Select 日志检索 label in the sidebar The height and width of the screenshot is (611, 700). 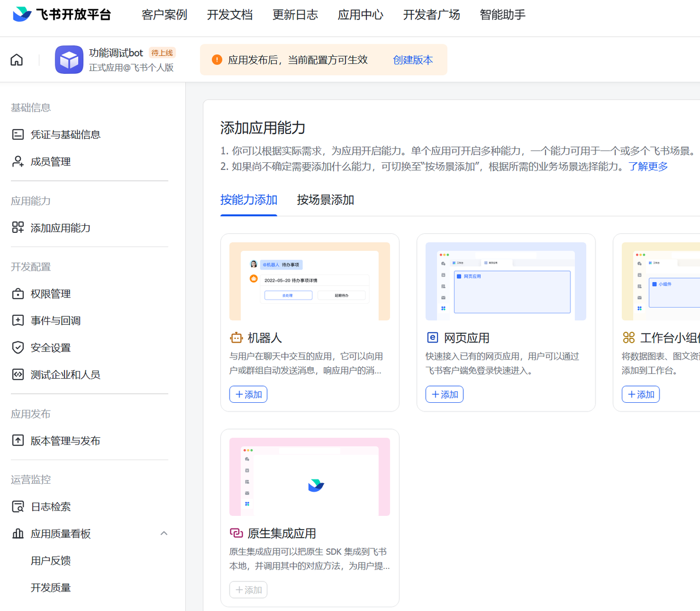click(x=51, y=507)
